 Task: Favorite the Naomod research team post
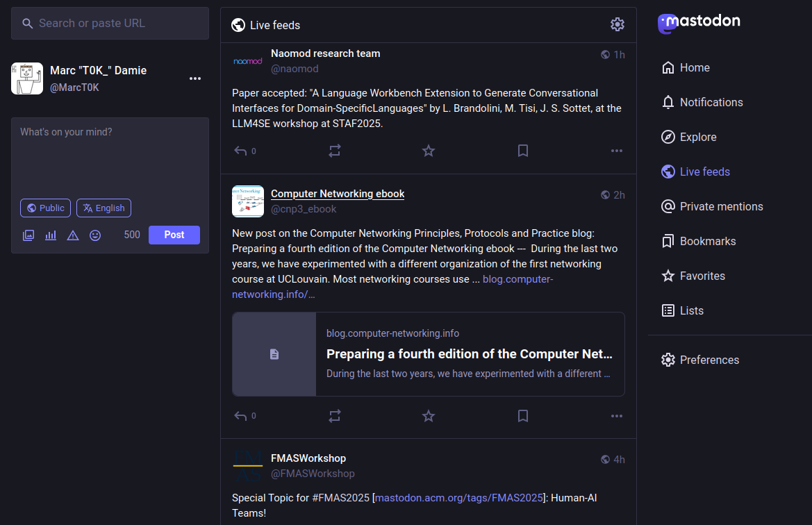click(x=429, y=151)
